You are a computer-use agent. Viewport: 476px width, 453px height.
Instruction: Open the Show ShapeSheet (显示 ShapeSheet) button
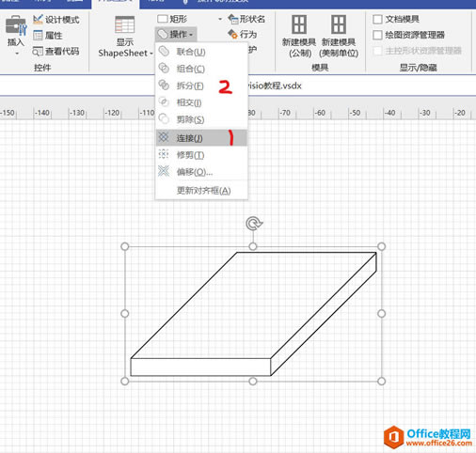(x=125, y=37)
